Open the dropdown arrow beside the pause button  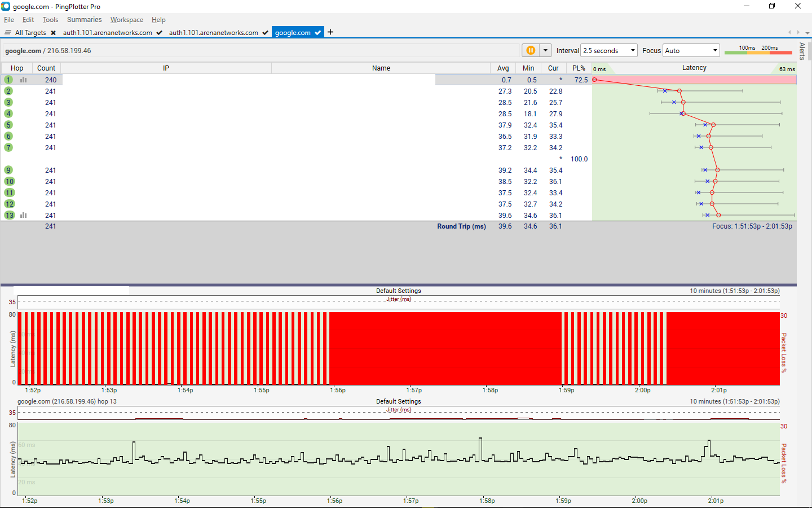pos(545,50)
